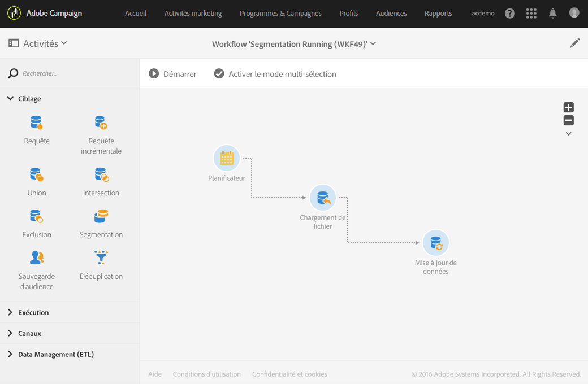Go to Programmes & Campagnes menu
The width and height of the screenshot is (588, 384).
point(280,14)
